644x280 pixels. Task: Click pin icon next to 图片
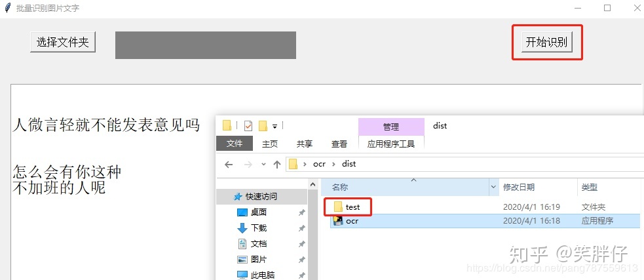(x=301, y=260)
